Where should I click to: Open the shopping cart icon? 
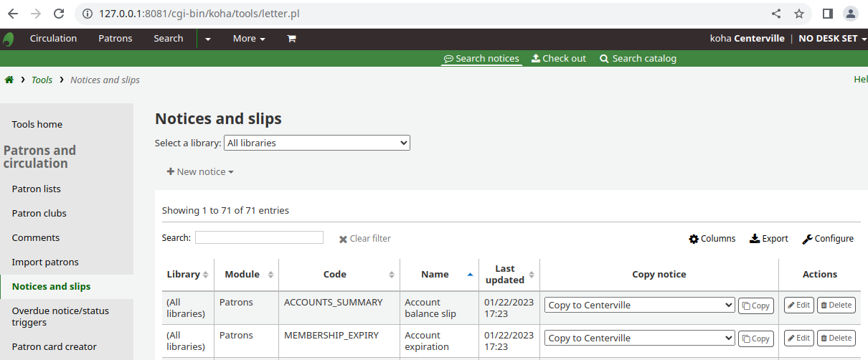(x=291, y=39)
